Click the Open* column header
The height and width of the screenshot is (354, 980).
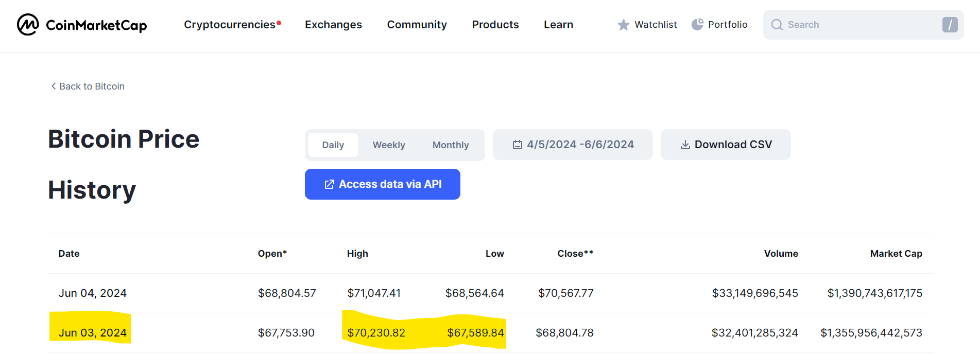[272, 254]
